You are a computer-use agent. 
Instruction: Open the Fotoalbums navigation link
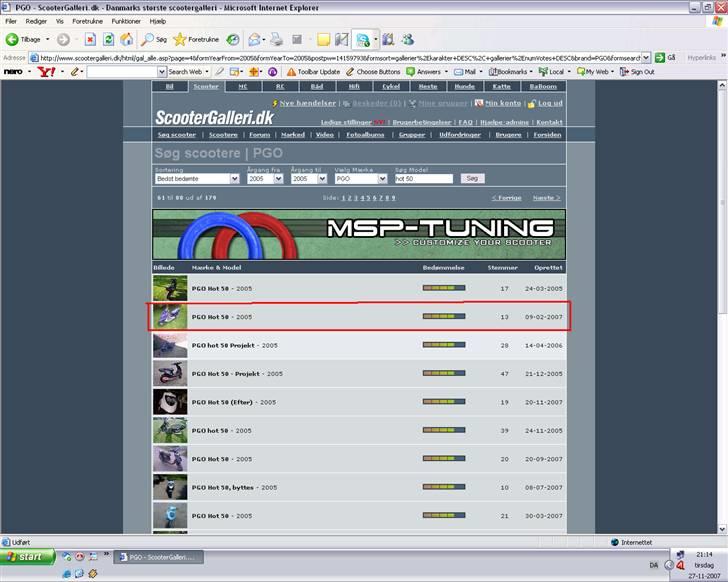[x=365, y=135]
